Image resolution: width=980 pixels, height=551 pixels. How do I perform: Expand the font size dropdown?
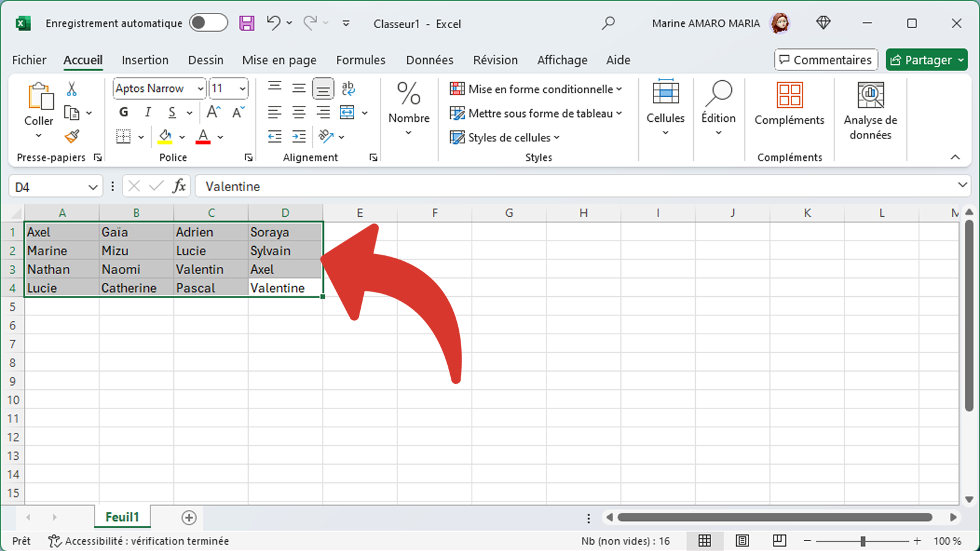click(241, 88)
